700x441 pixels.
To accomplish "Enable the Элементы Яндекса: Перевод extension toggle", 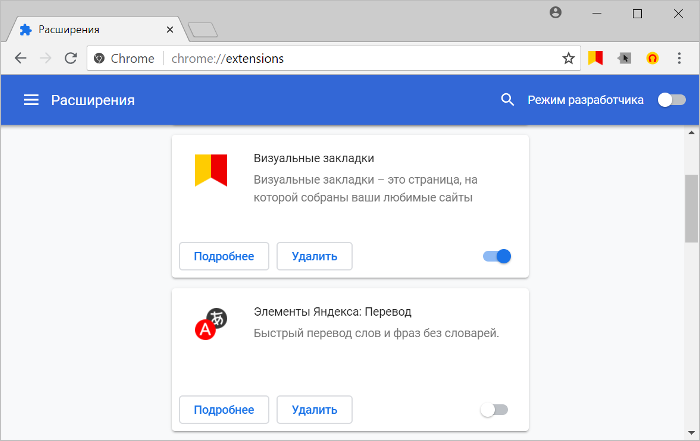I will [494, 410].
